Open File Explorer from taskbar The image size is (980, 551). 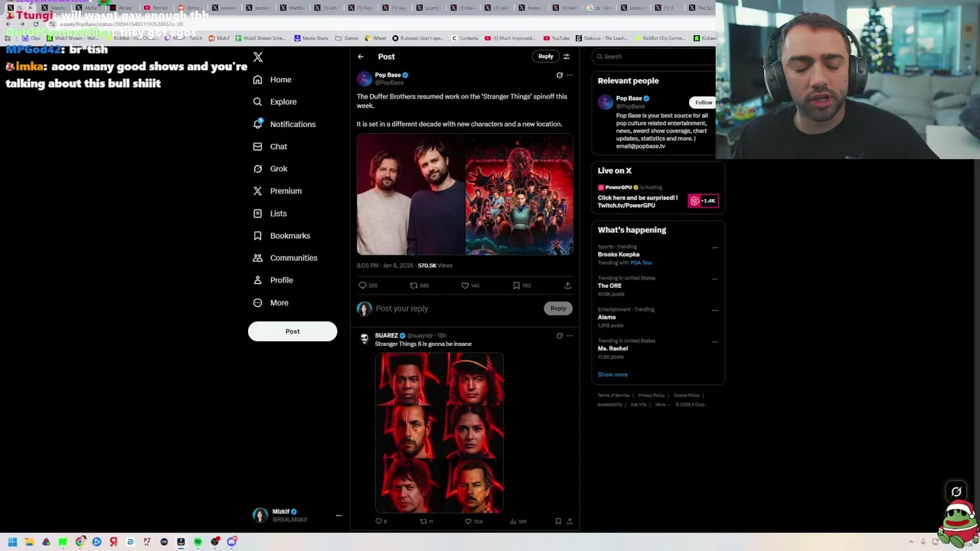coord(29,542)
